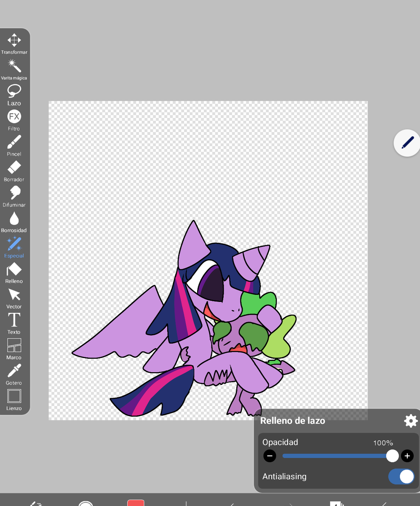Select the Difuminar smudge tool
Viewport: 420px width, 506px height.
coord(14,196)
